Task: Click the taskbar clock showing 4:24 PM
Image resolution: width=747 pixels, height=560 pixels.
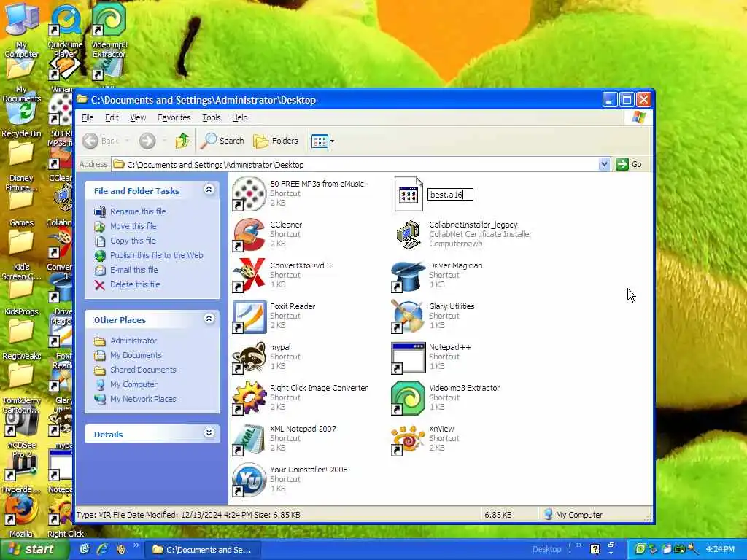Action: click(x=719, y=550)
